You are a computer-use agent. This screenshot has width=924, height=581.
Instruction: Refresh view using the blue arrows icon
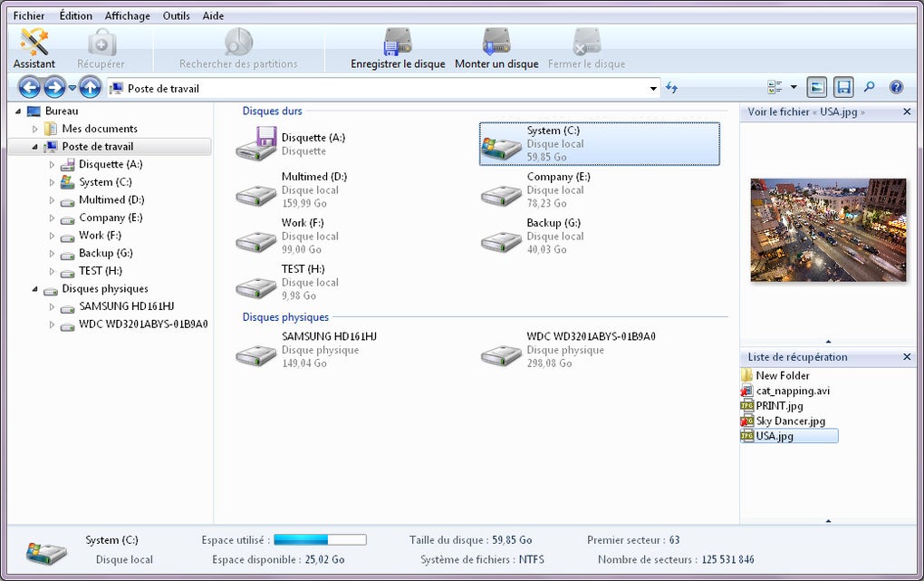[x=671, y=88]
